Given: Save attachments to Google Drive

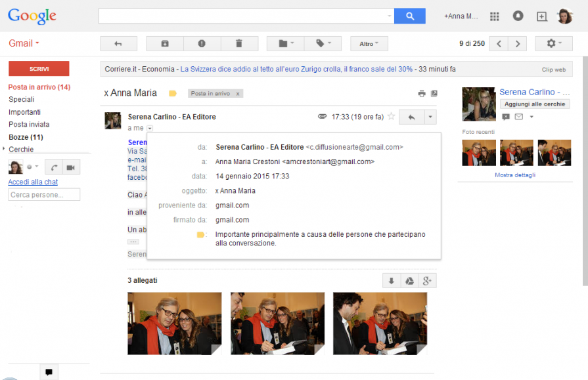Looking at the screenshot, I should [x=409, y=281].
